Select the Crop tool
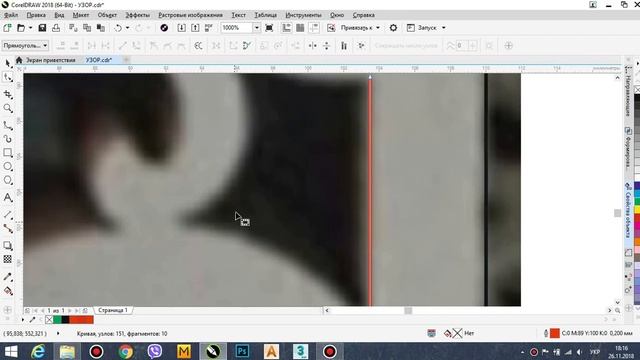Viewport: 640px width, 360px height. pos(8,94)
